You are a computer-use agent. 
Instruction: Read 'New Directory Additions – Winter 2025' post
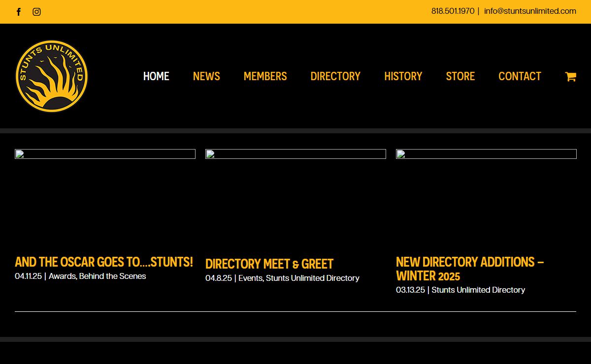470,269
